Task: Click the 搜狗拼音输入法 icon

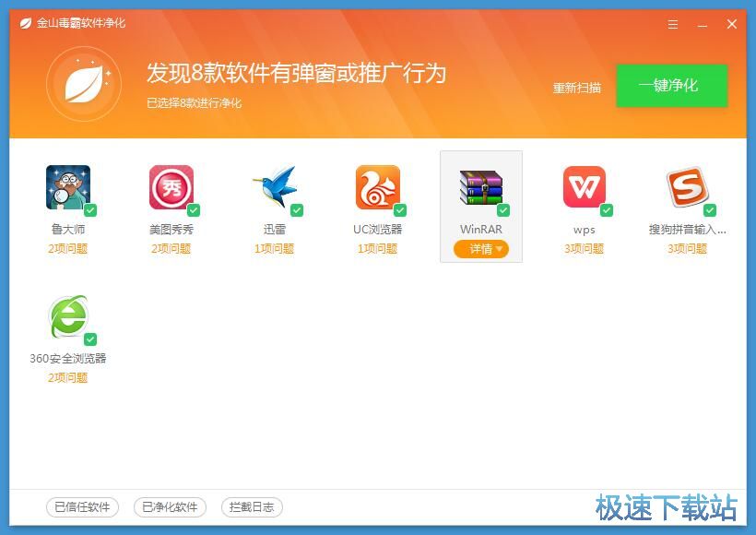Action: click(688, 188)
